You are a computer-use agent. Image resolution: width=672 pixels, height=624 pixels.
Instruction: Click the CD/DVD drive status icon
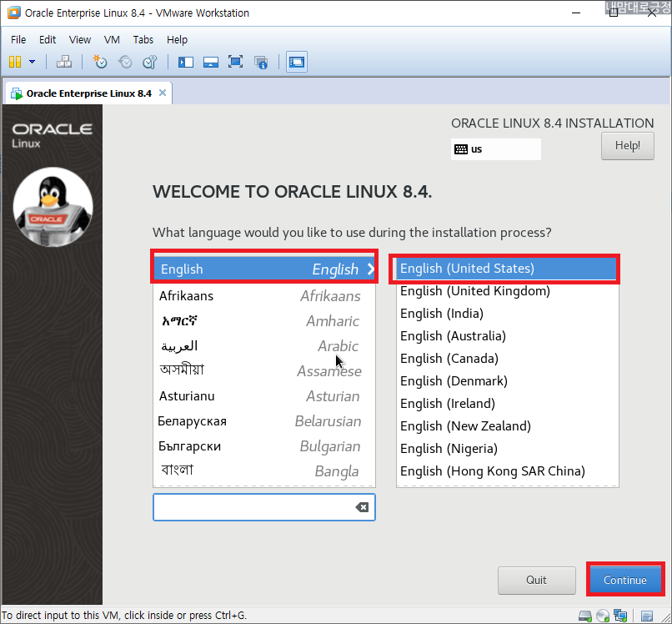tap(603, 616)
